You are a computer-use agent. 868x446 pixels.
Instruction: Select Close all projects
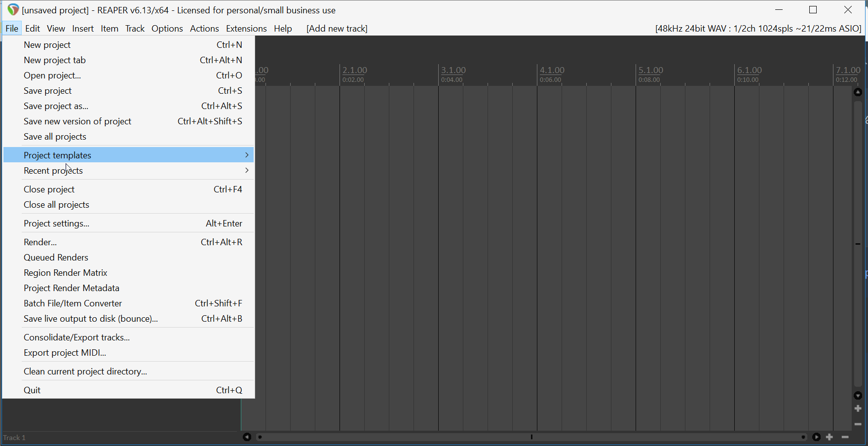[128, 204]
